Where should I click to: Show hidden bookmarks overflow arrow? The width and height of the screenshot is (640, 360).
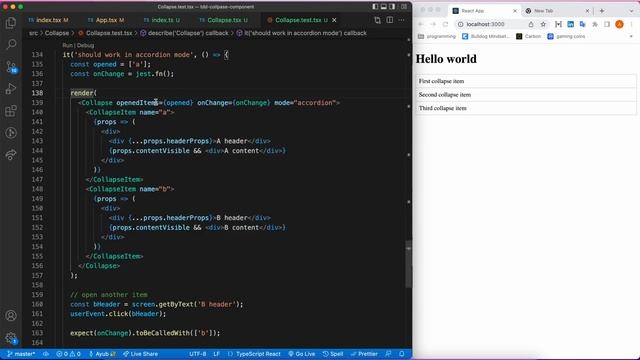click(x=631, y=36)
